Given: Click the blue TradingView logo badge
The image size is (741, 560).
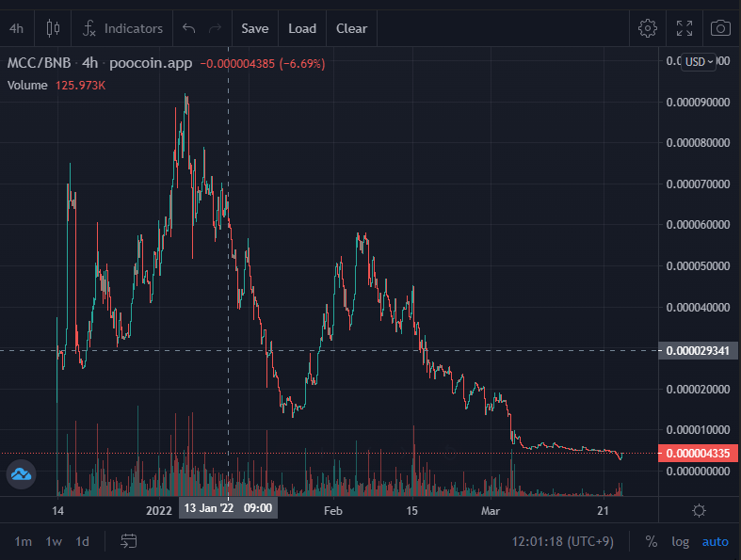Looking at the screenshot, I should point(22,474).
